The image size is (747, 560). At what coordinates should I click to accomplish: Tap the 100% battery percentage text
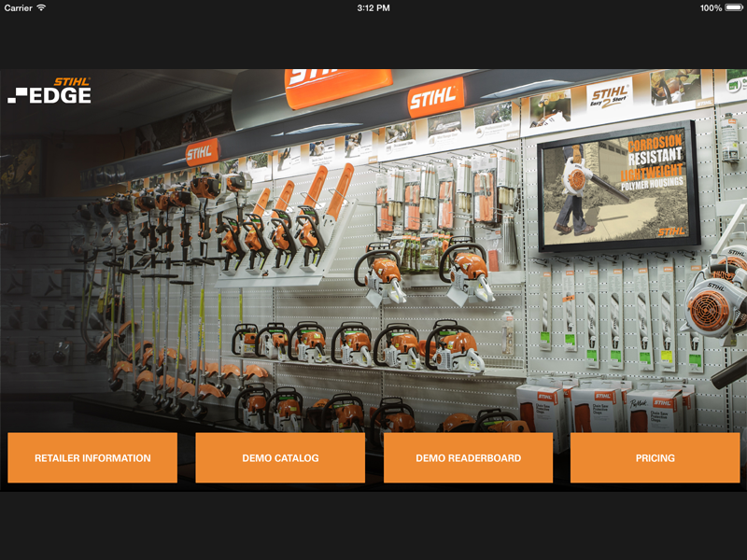click(x=711, y=7)
